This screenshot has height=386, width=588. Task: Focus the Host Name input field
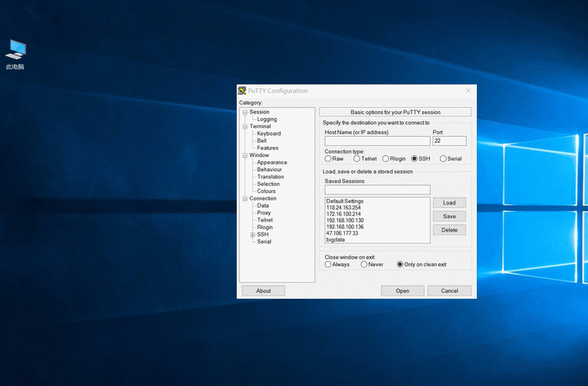pos(377,141)
